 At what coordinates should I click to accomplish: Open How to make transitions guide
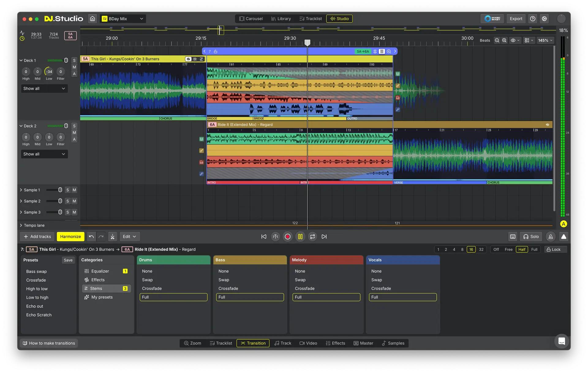[49, 343]
